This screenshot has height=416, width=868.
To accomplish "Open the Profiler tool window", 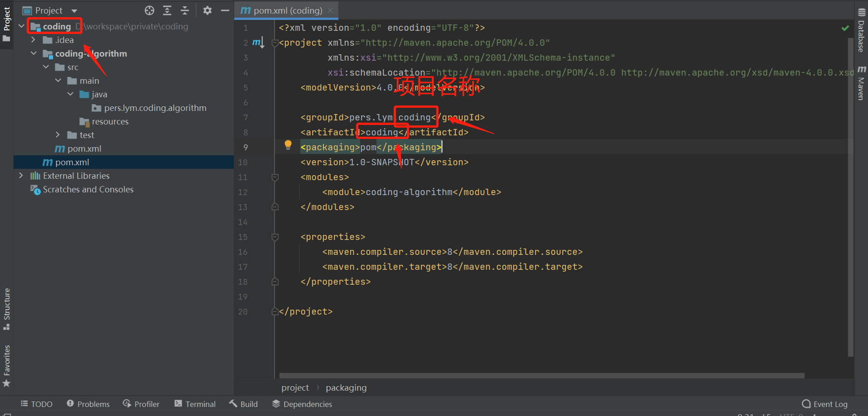I will 141,404.
